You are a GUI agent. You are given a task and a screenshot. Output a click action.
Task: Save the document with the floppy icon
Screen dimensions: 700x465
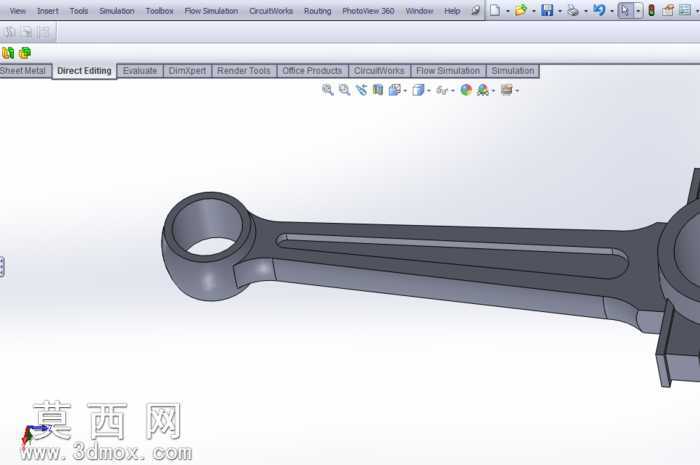point(547,10)
